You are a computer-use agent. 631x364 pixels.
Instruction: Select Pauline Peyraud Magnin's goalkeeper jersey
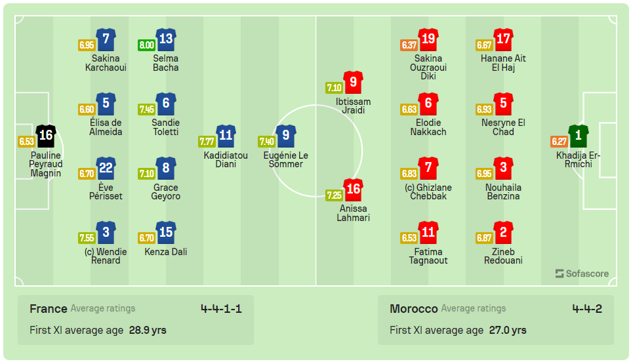[x=46, y=136]
